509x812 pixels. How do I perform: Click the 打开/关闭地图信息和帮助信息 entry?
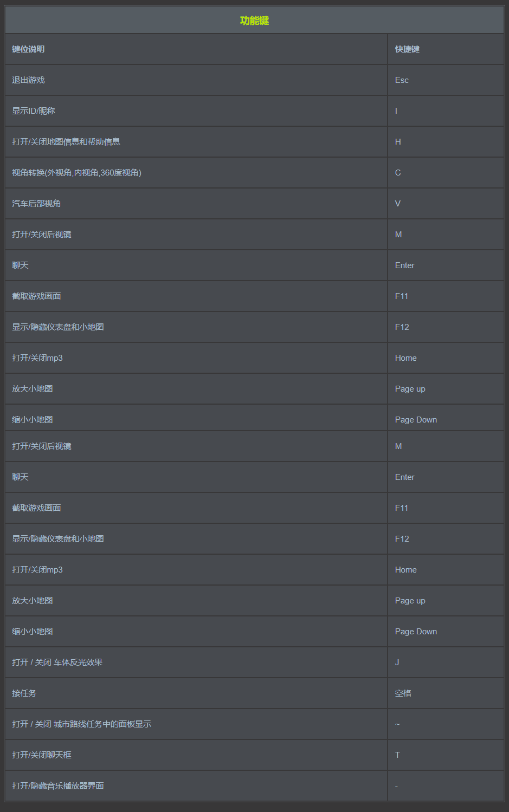pyautogui.click(x=66, y=142)
